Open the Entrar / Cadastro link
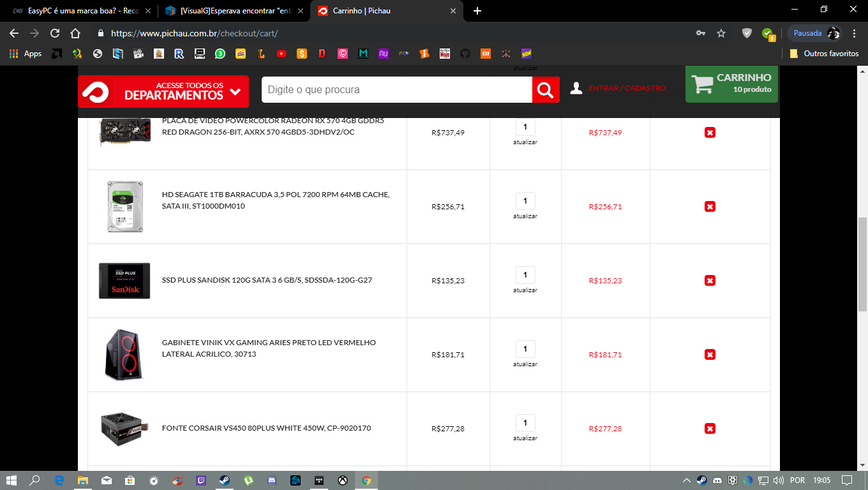 (627, 88)
